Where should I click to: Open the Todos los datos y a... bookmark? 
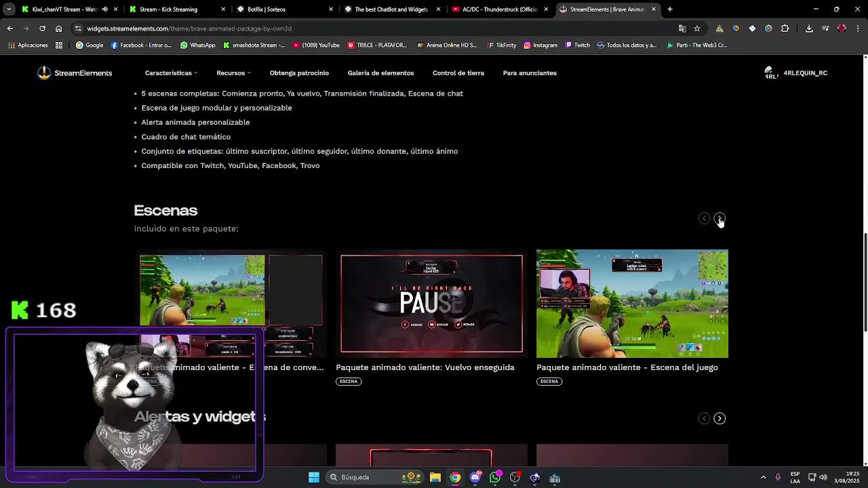tap(627, 45)
